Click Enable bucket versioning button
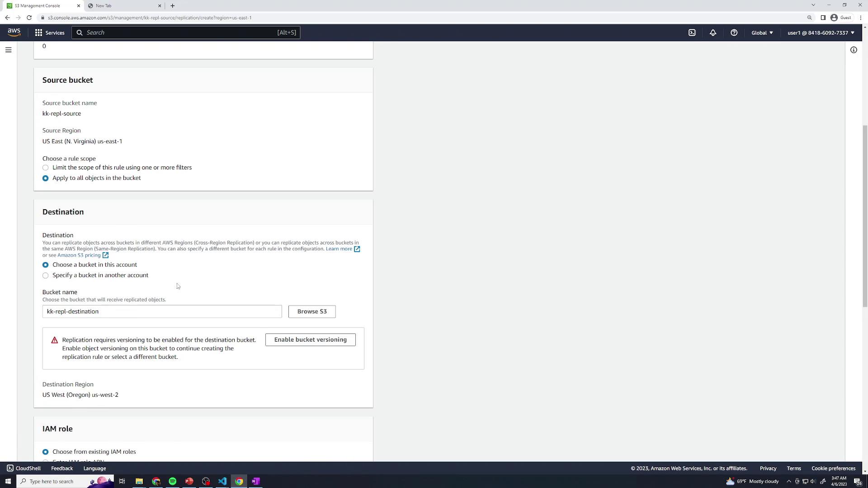Viewport: 868px width, 488px height. point(310,340)
